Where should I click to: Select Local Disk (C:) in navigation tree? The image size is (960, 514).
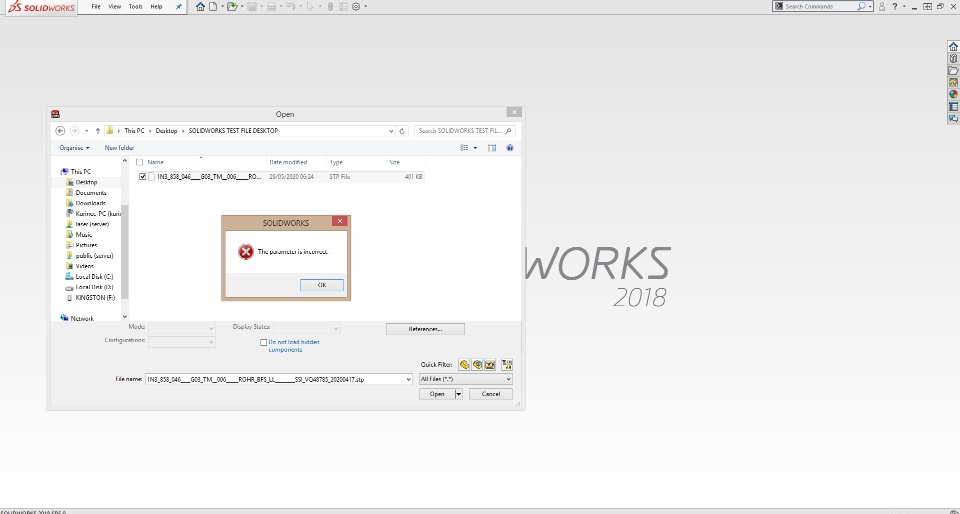[94, 277]
